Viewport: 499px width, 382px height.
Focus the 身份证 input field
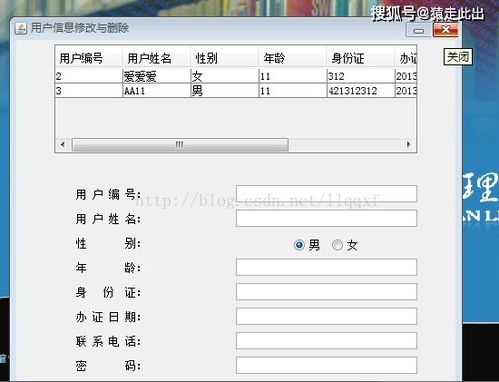[x=326, y=292]
